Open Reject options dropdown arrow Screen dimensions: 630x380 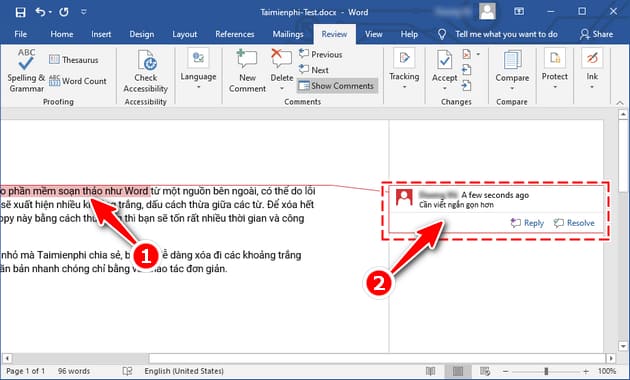[478, 54]
